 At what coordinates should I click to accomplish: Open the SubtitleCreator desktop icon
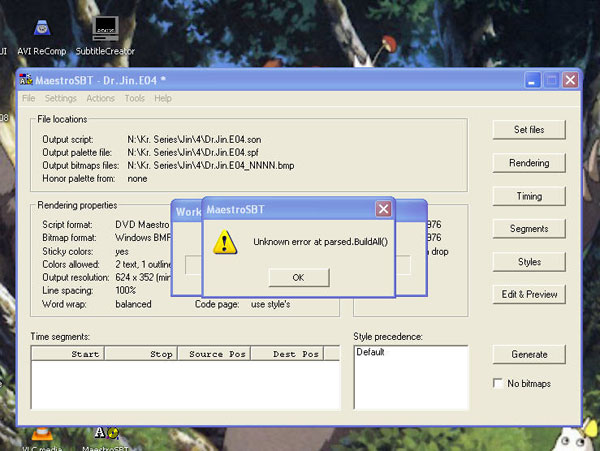tap(105, 37)
